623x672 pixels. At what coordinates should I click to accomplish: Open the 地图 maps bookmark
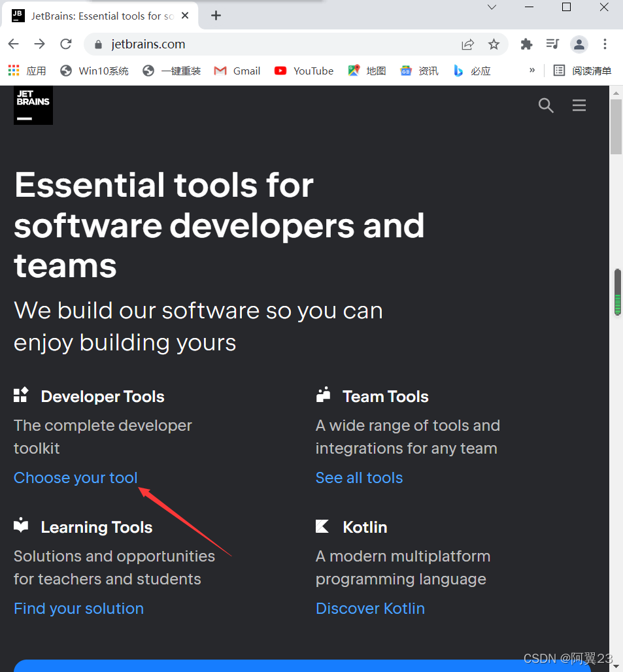click(367, 71)
